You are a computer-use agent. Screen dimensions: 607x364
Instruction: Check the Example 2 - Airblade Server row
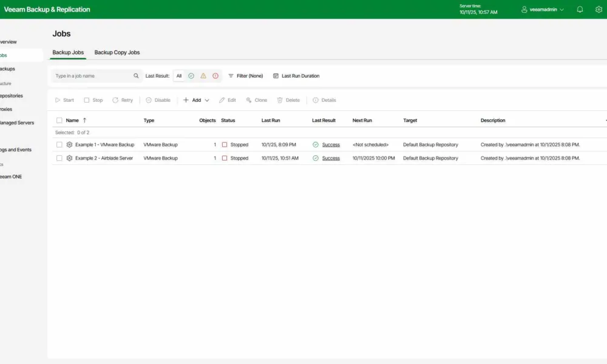point(59,158)
